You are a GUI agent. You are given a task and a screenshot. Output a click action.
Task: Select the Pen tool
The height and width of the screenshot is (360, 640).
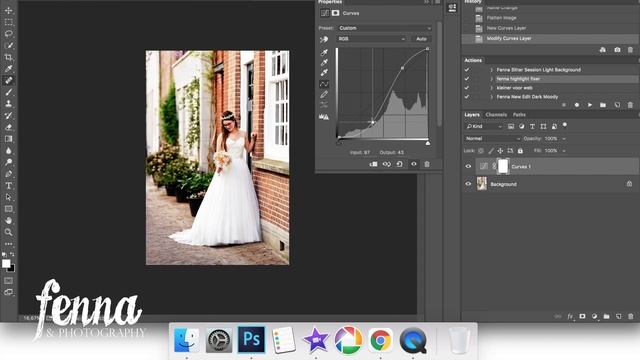click(x=9, y=174)
